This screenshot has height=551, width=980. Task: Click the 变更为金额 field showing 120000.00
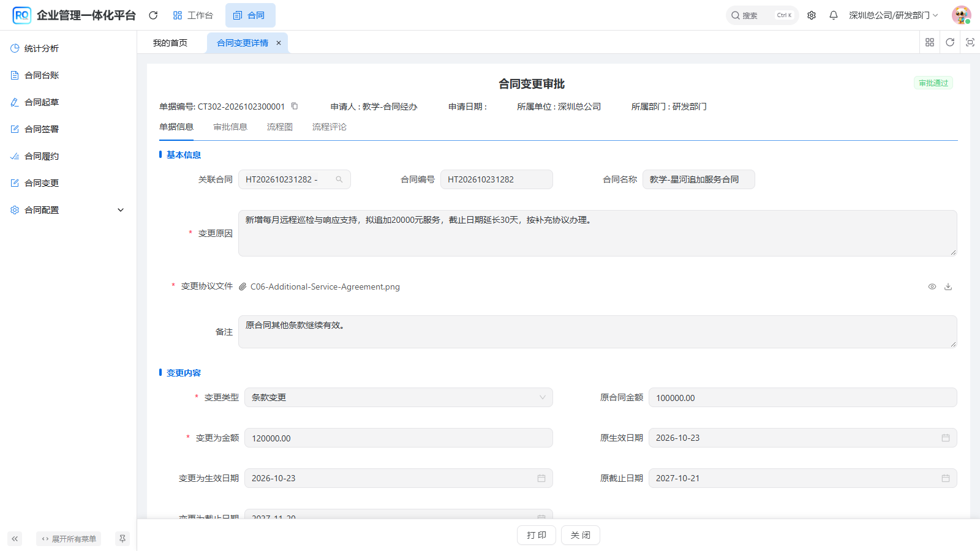pos(399,438)
